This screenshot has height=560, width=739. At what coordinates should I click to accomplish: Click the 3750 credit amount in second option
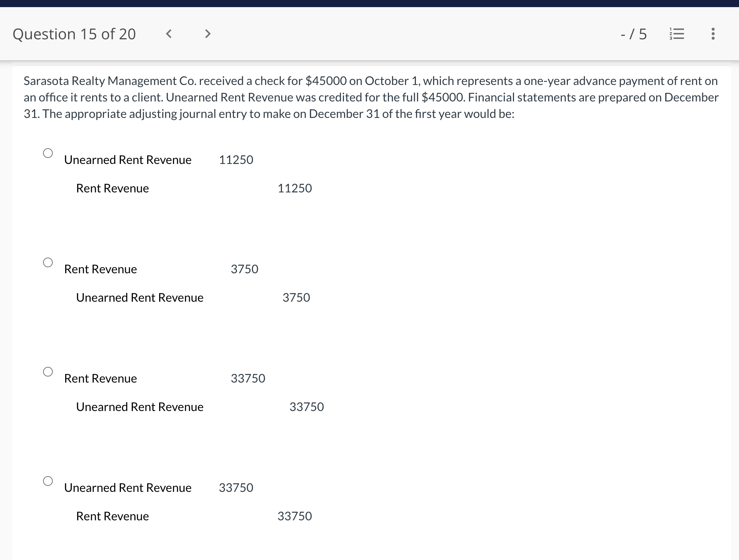[296, 298]
